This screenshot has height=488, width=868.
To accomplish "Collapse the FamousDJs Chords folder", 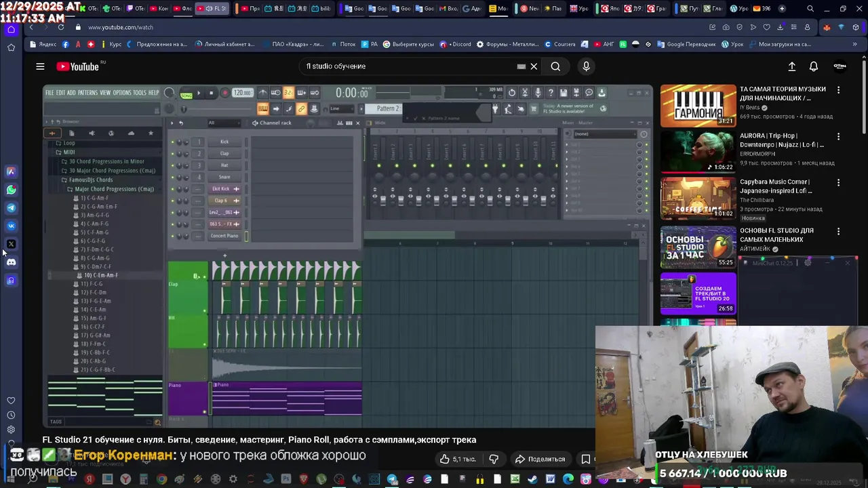I will tap(87, 180).
